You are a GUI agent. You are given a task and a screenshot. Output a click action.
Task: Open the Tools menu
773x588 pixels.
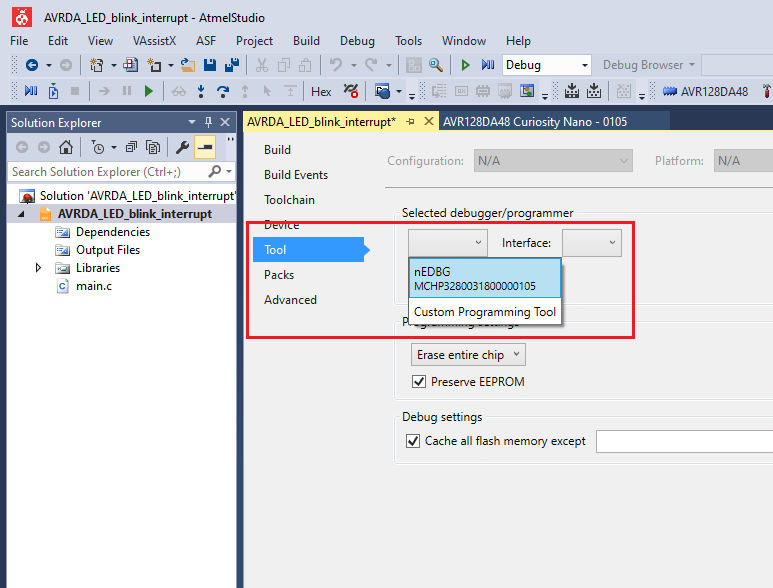(408, 41)
